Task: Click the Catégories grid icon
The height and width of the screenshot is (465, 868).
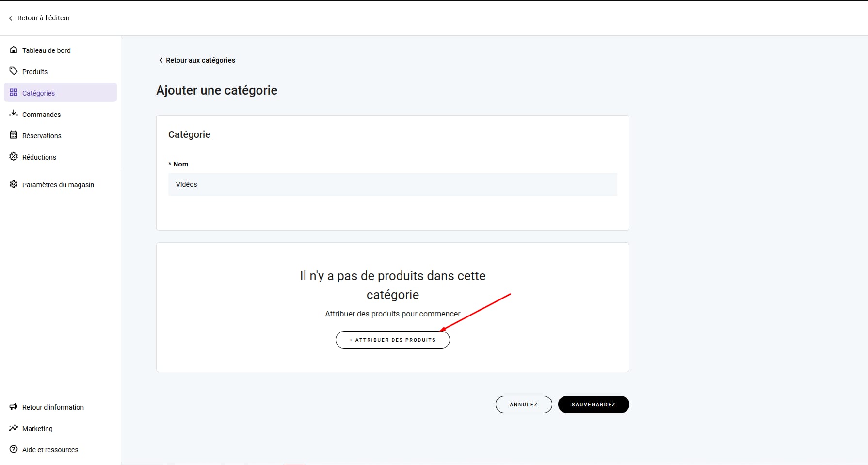Action: [x=14, y=93]
